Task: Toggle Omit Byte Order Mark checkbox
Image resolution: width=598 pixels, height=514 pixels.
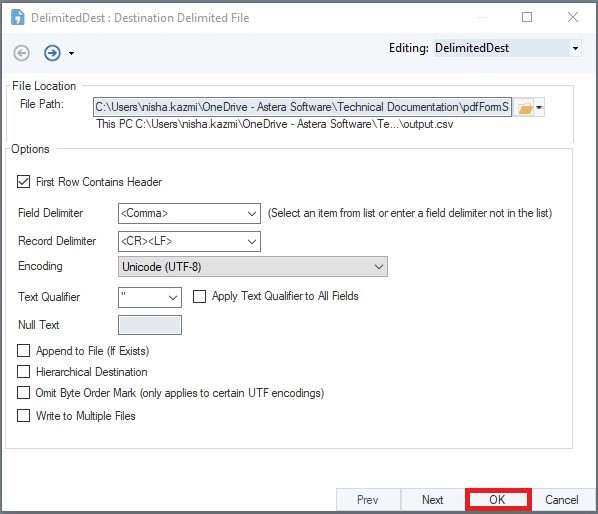Action: pos(24,392)
